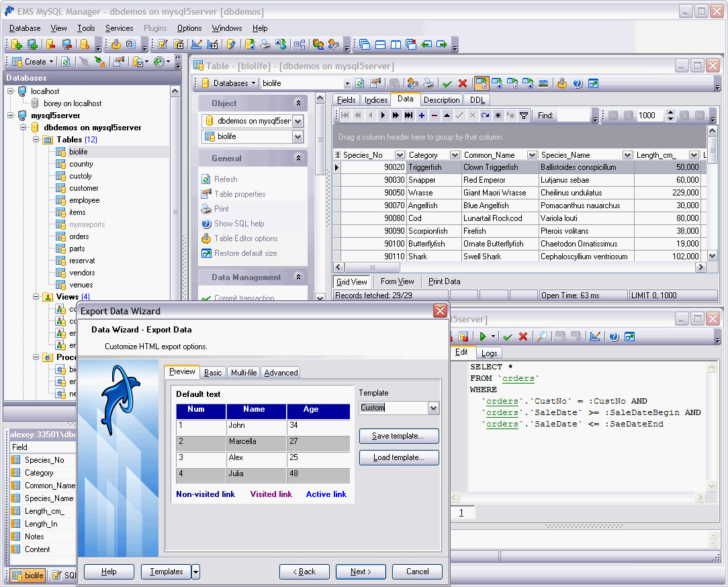Collapse the Tables (12) tree node
Viewport: 728px width, 587px height.
pos(36,139)
